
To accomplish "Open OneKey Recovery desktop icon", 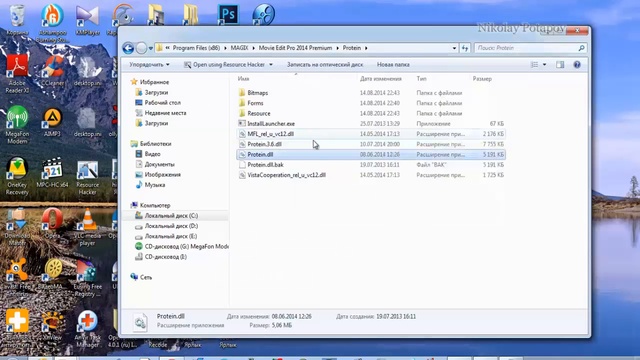I will 17,176.
